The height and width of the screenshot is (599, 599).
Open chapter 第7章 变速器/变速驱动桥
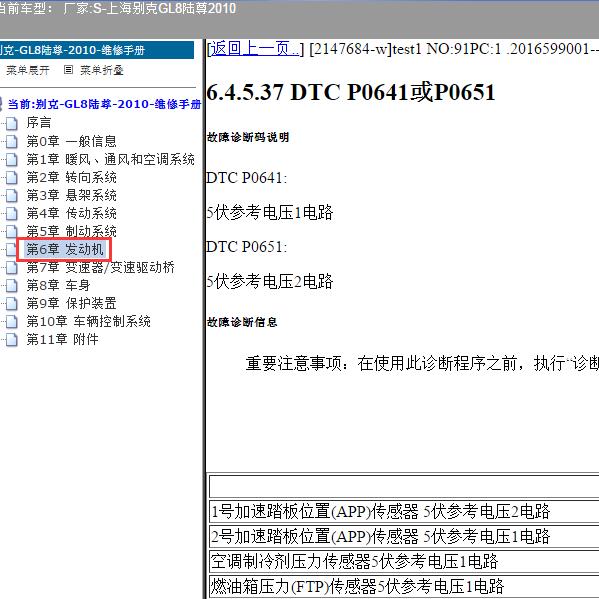[x=100, y=267]
